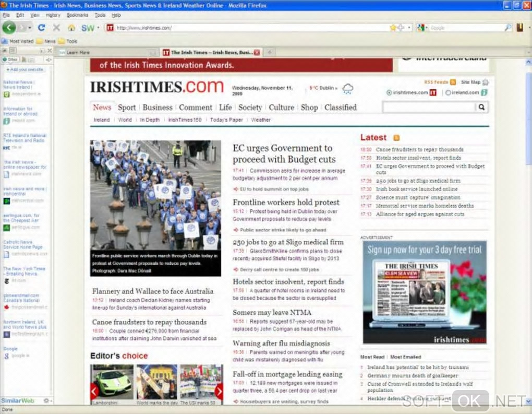The image size is (532, 414).
Task: Open the Edit menu
Action: tap(20, 15)
